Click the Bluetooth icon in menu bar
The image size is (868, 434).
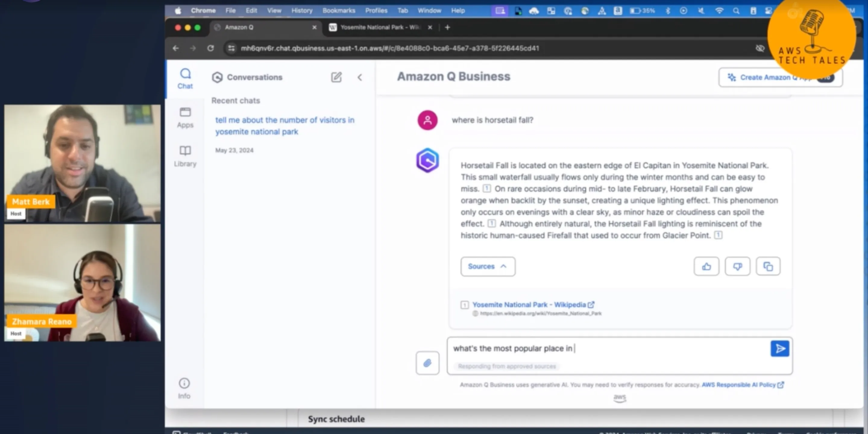(x=668, y=11)
